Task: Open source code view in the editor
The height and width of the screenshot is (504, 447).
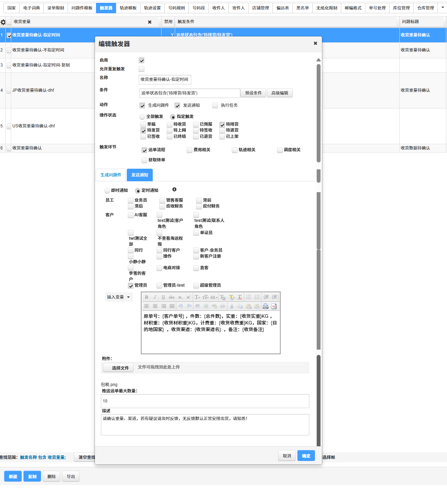Action: tap(274, 306)
